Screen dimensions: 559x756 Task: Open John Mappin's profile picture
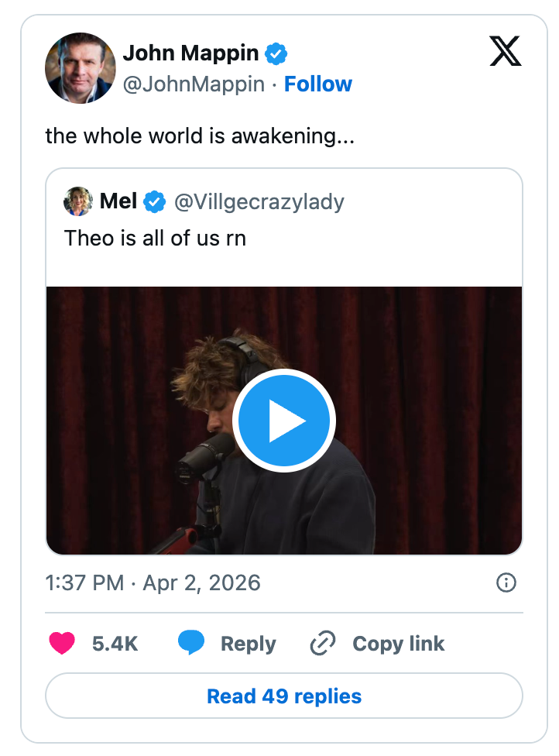point(81,68)
